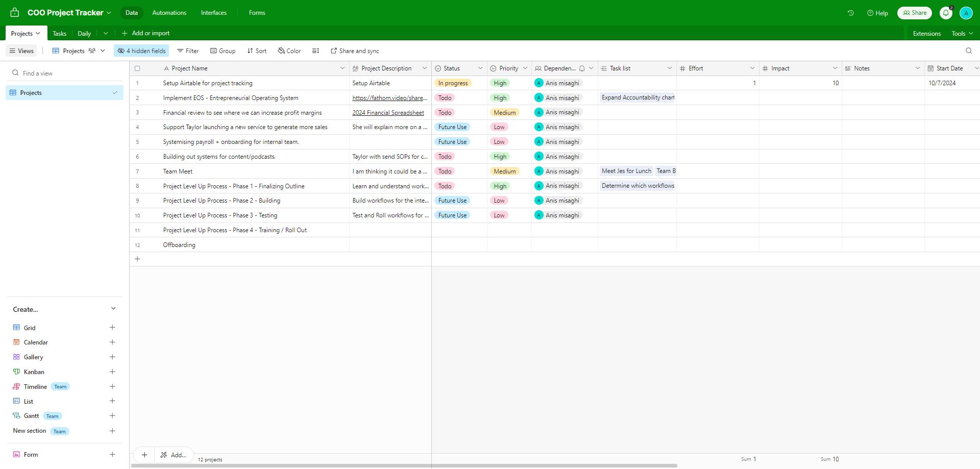Click the COO Project Tracker base icon
Viewport: 980px width, 469px height.
point(15,12)
